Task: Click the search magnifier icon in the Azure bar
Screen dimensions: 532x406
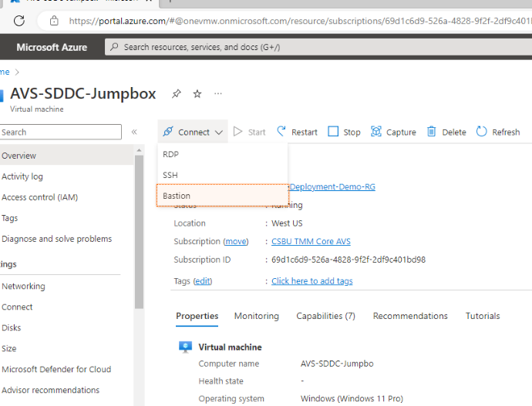Action: pos(114,47)
